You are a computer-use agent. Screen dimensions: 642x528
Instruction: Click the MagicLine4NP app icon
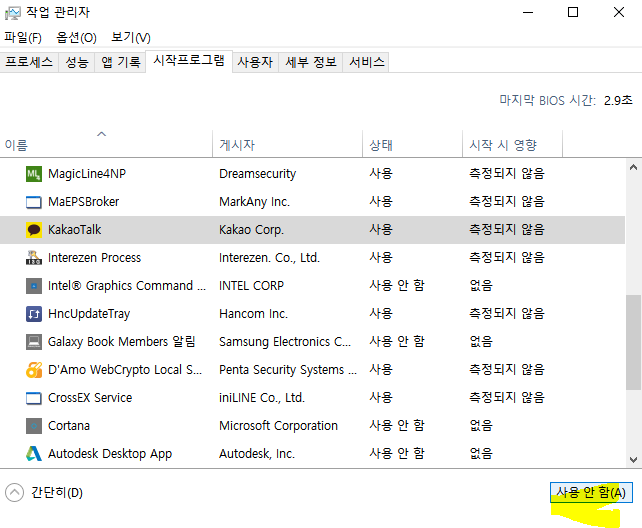(x=34, y=174)
